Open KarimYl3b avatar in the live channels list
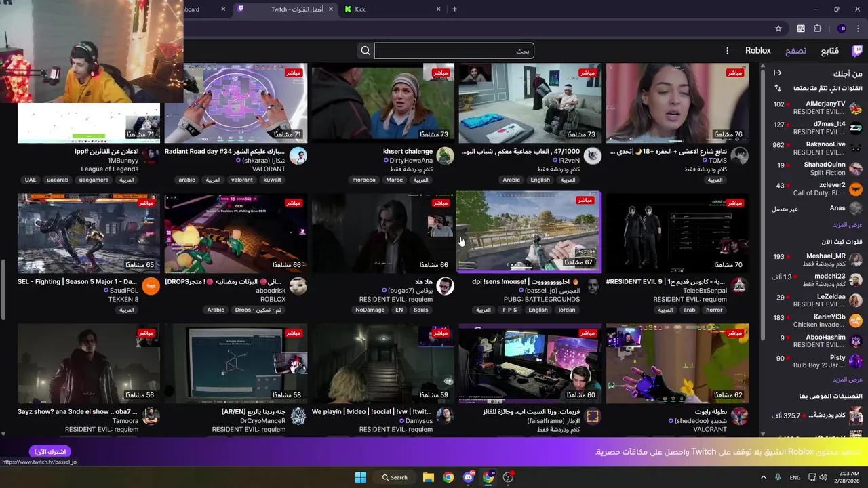This screenshot has height=488, width=868. pyautogui.click(x=856, y=321)
